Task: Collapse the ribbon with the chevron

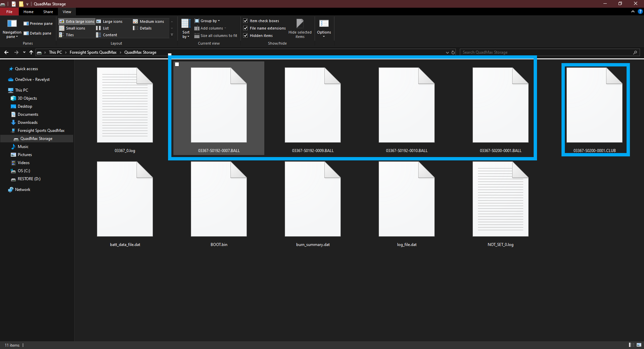Action: tap(633, 12)
